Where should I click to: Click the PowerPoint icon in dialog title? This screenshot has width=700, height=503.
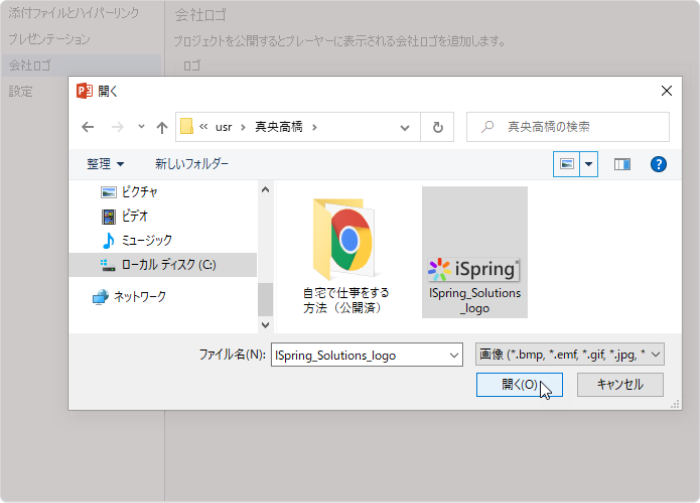pos(84,91)
